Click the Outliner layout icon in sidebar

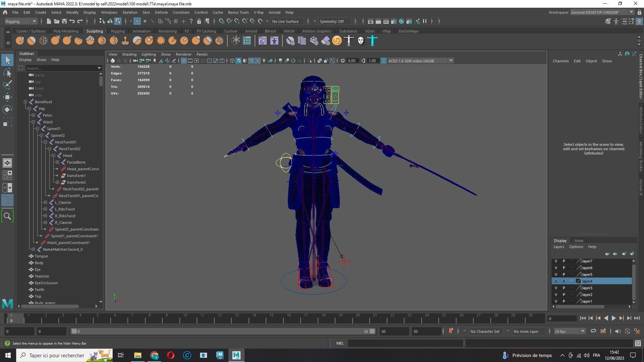[7, 200]
